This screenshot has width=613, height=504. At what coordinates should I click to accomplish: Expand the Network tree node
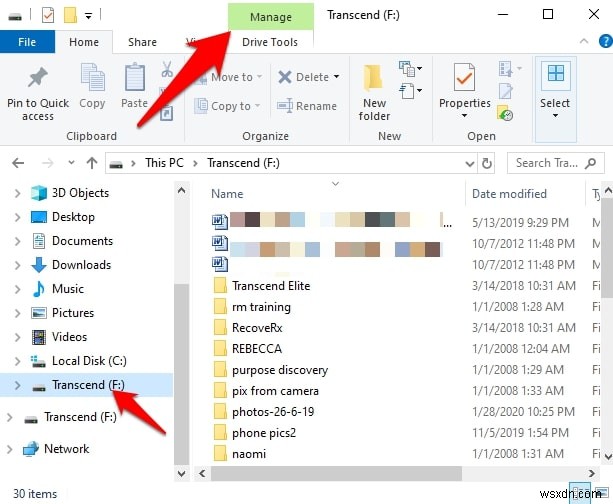(9, 449)
